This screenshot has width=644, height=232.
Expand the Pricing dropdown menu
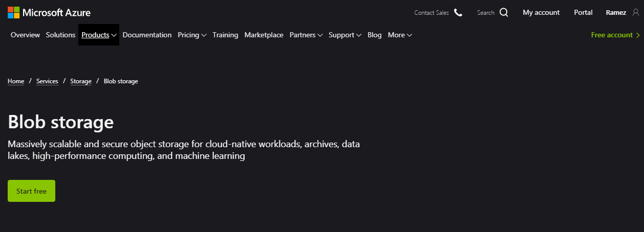click(x=192, y=35)
